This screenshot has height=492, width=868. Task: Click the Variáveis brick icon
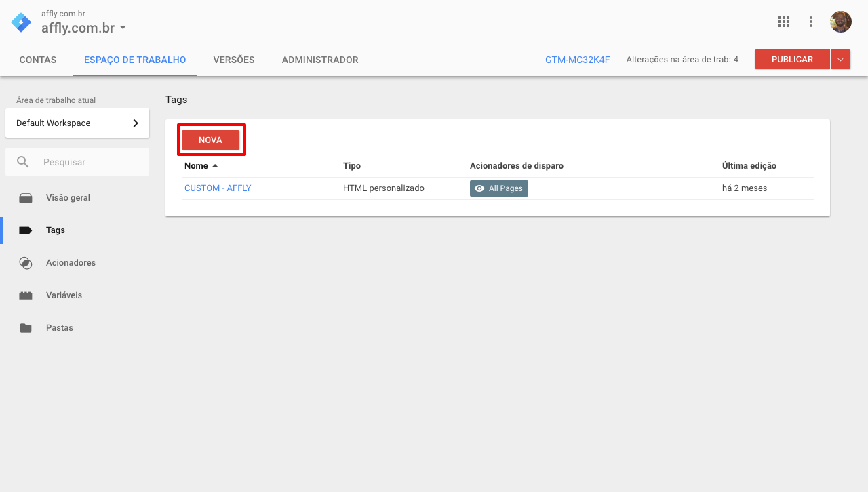pos(26,295)
